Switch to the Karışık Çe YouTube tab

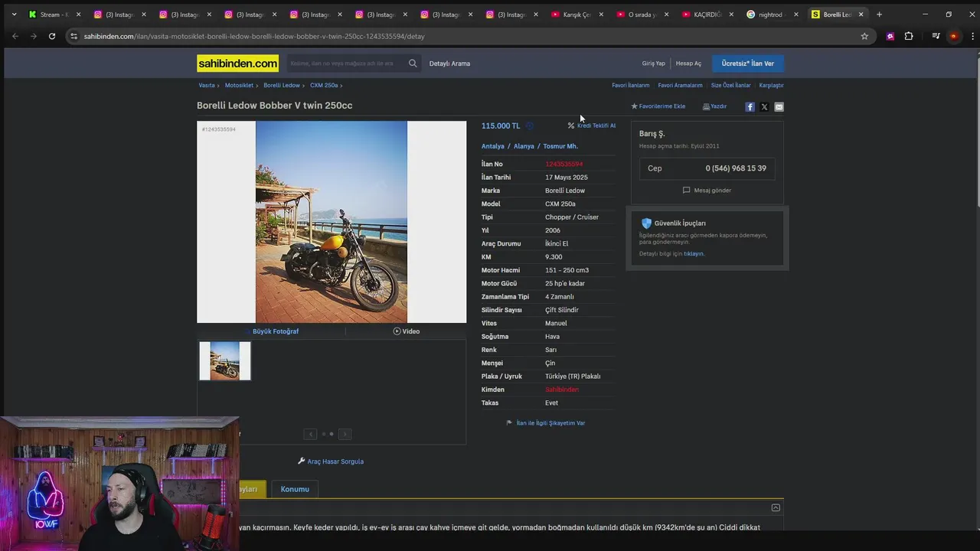577,15
